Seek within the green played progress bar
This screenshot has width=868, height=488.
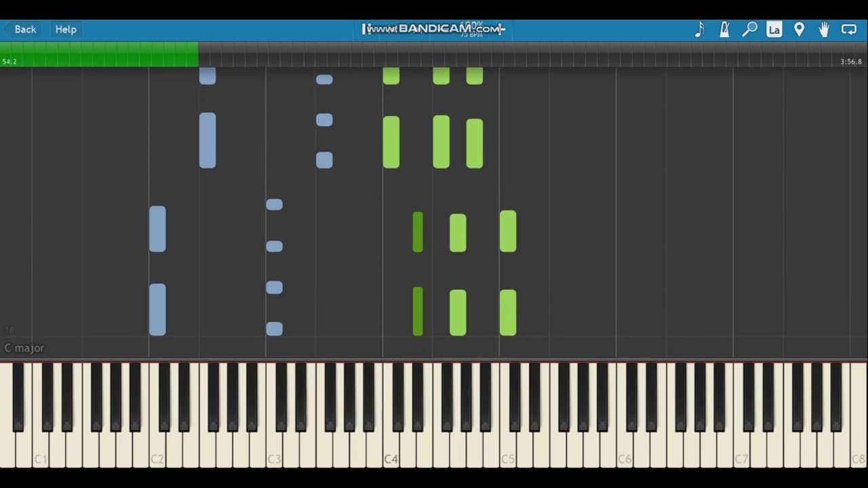click(99, 54)
